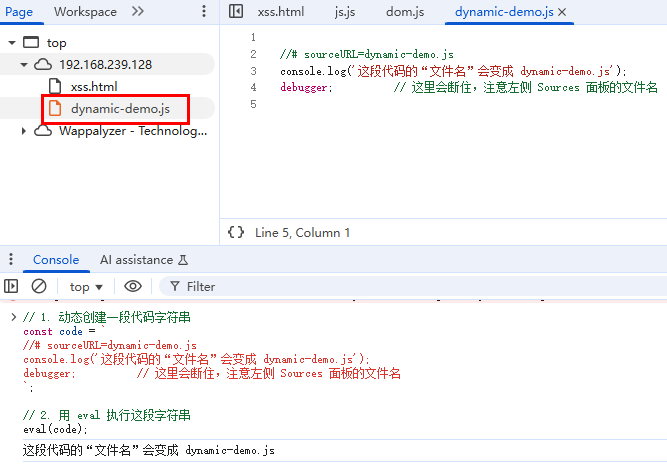Viewport: 667px width, 466px height.
Task: Click the top frame window icon
Action: click(x=31, y=43)
